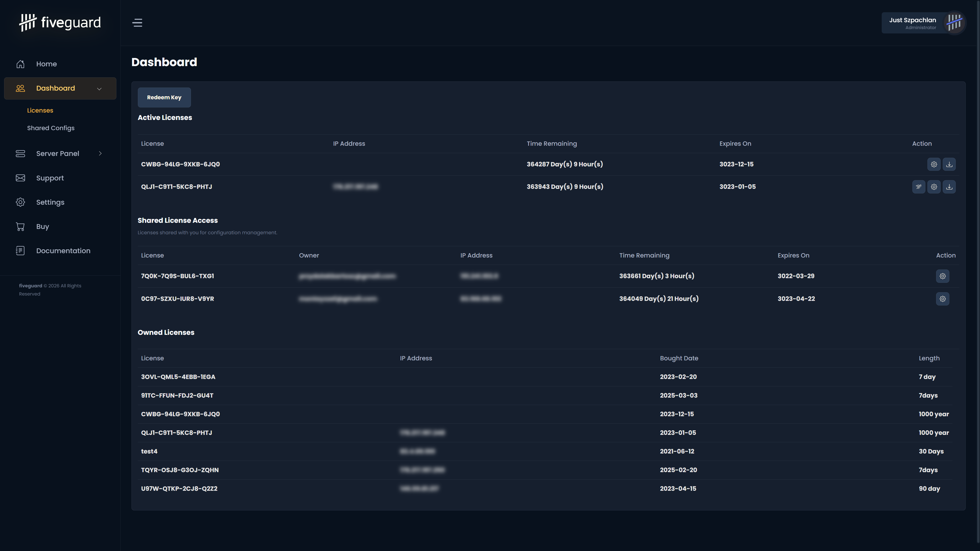The height and width of the screenshot is (551, 980).
Task: Open config gear for shared license 7Q0K-7Q9S-BUL6-TXG1
Action: click(943, 276)
